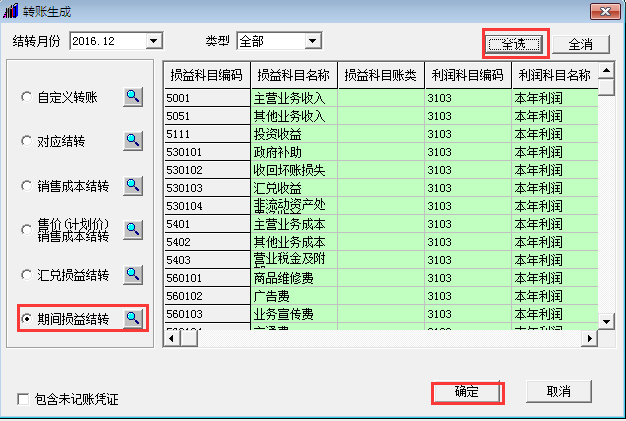Confirm with the 确定 button
Viewport: 626px width, 421px height.
pos(467,392)
